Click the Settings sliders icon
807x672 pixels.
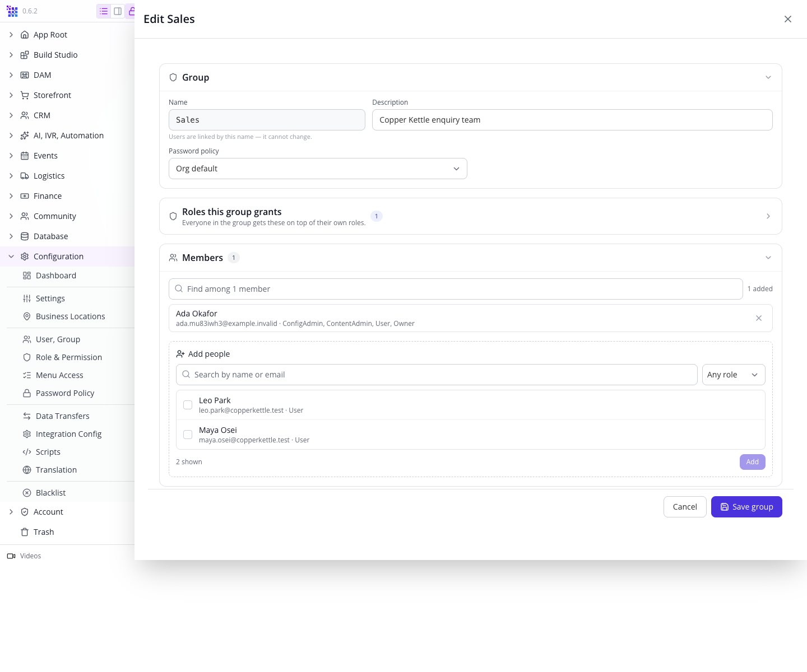pos(27,298)
